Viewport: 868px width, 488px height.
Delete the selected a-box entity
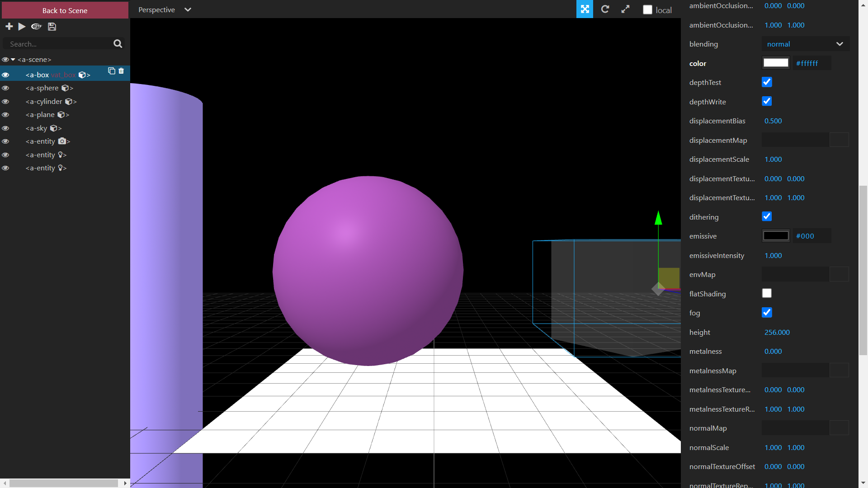(x=121, y=71)
